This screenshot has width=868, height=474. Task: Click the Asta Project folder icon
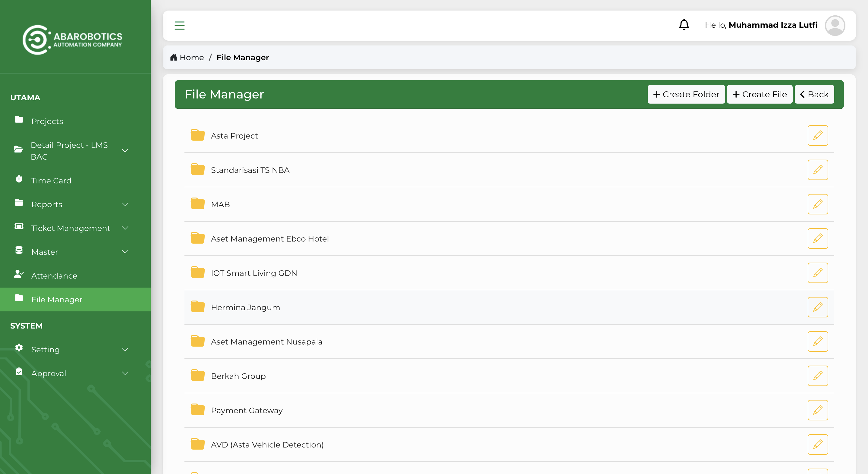197,135
